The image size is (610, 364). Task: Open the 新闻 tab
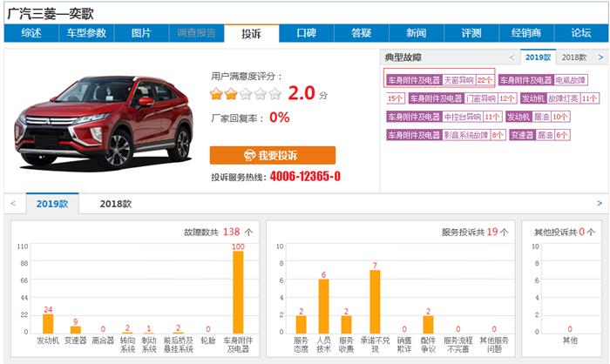417,33
